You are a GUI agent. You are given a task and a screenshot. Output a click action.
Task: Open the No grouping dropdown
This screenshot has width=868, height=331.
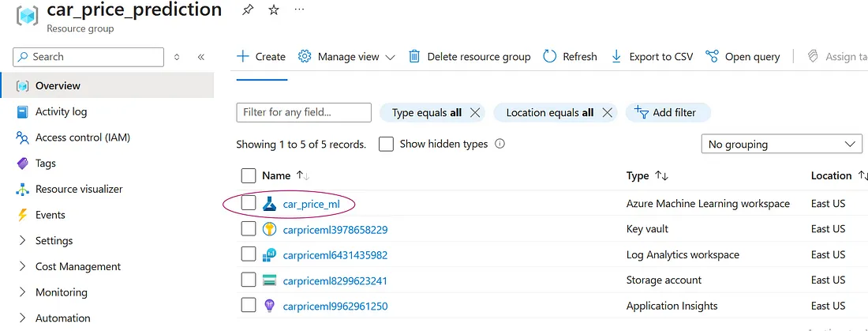(x=782, y=144)
